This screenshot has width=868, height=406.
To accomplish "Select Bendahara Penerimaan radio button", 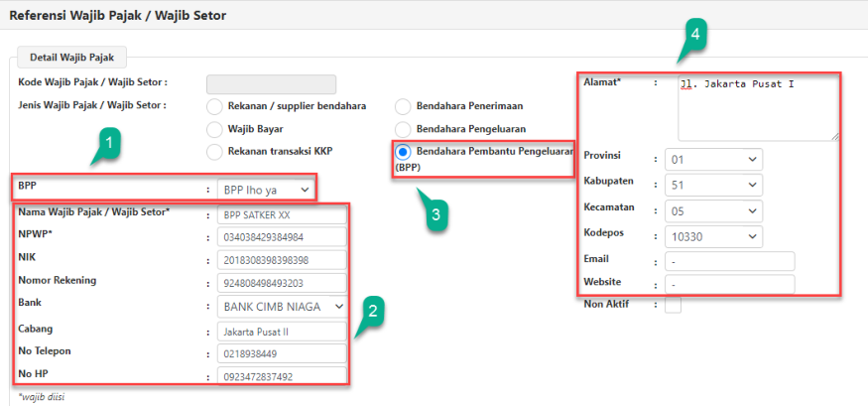I will (x=403, y=106).
